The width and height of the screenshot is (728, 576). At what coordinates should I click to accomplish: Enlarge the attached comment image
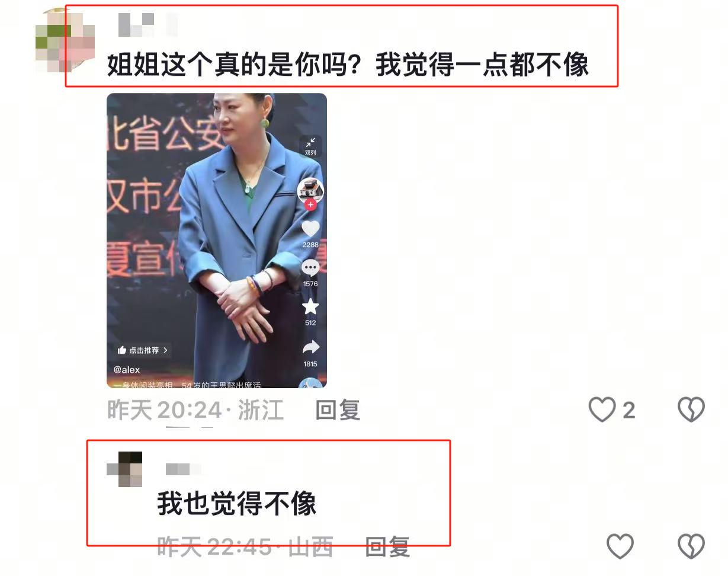point(217,241)
